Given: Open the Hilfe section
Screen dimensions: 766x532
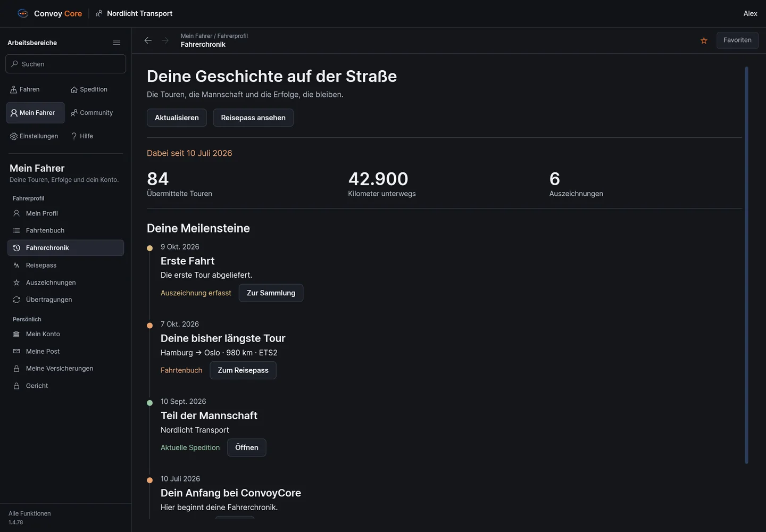Looking at the screenshot, I should coord(82,136).
